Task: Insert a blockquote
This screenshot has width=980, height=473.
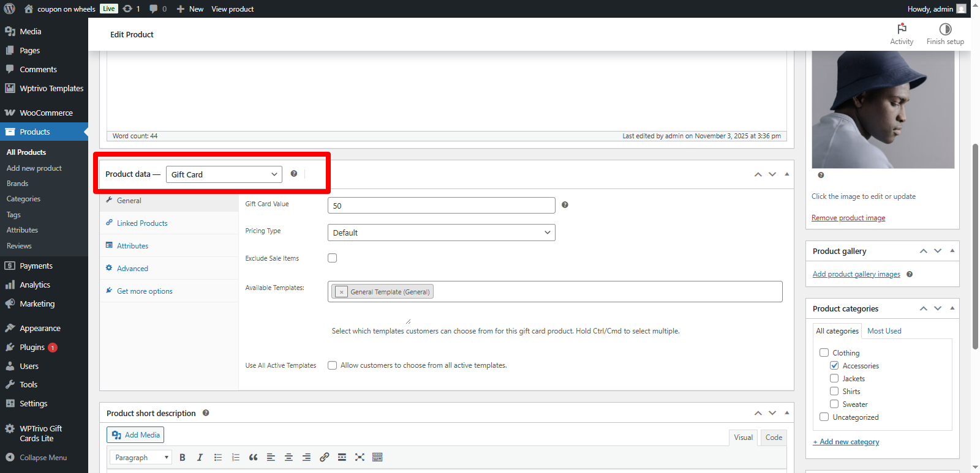Action: tap(253, 457)
